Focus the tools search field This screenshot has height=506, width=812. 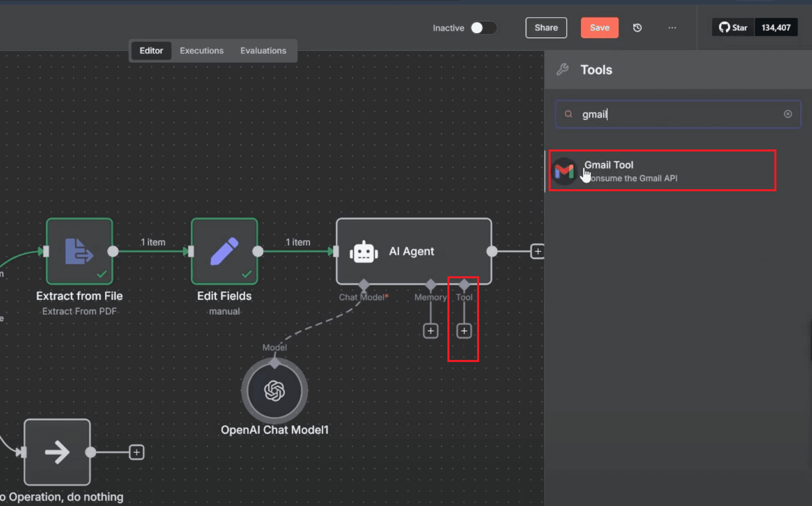click(678, 114)
